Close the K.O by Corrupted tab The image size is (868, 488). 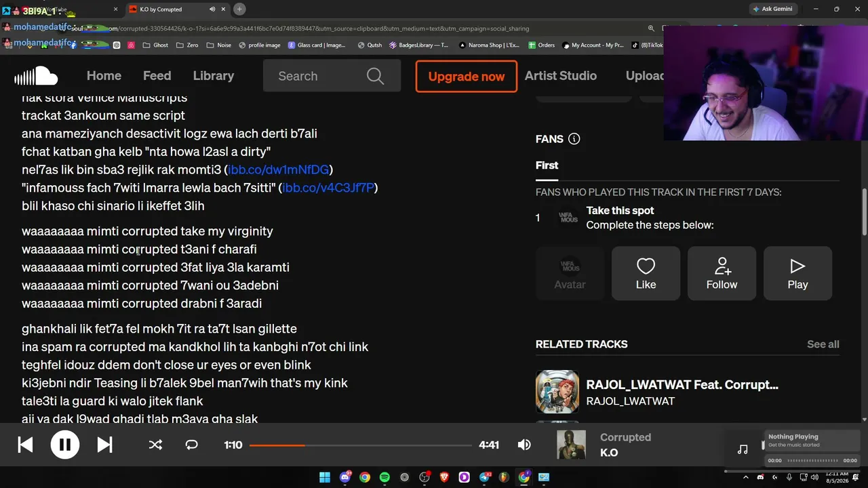(x=224, y=9)
